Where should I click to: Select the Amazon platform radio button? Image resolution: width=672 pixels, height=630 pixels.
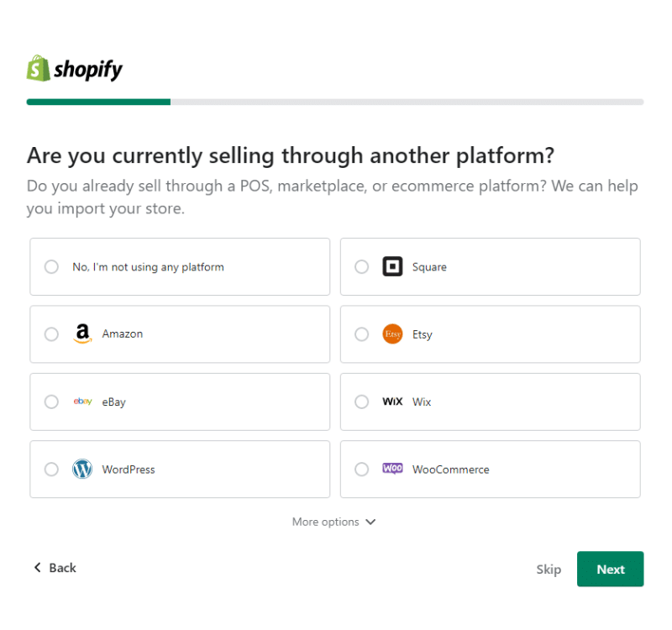[50, 333]
